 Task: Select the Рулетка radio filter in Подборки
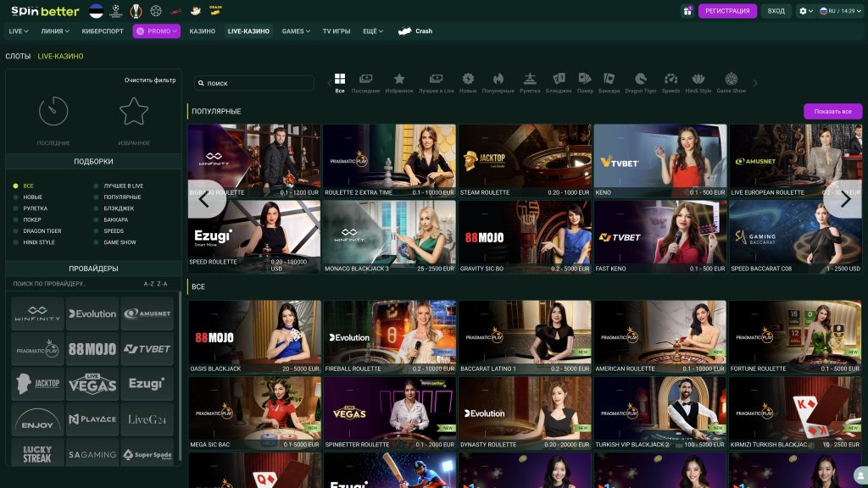(36, 208)
